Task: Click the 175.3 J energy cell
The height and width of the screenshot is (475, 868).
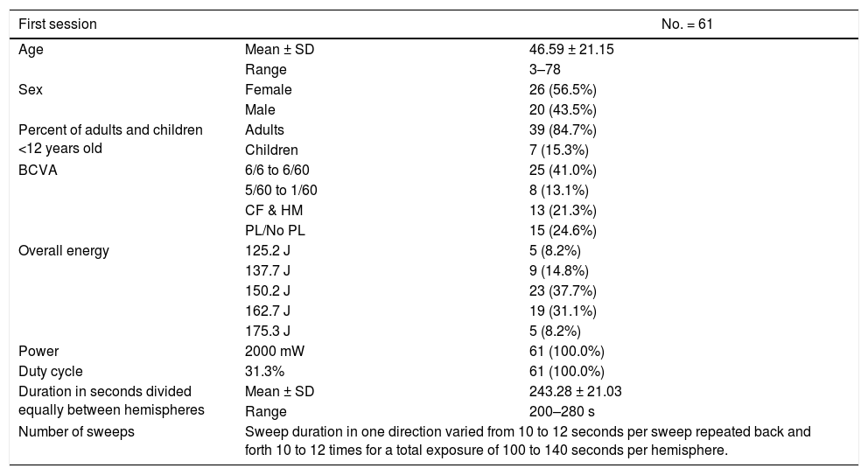Action: (268, 332)
